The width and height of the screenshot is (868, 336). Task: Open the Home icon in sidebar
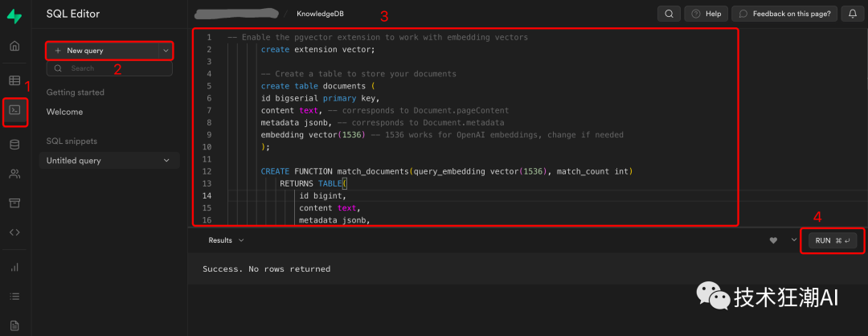click(14, 46)
